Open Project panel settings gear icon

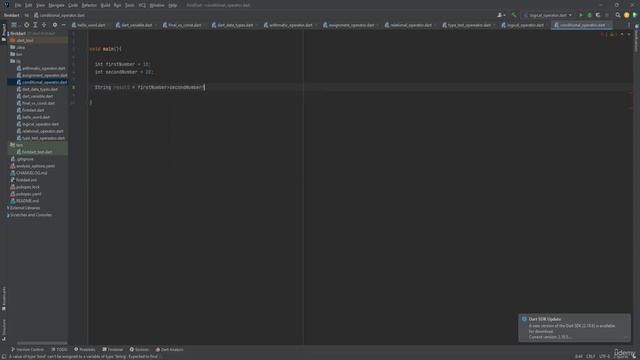coord(55,25)
